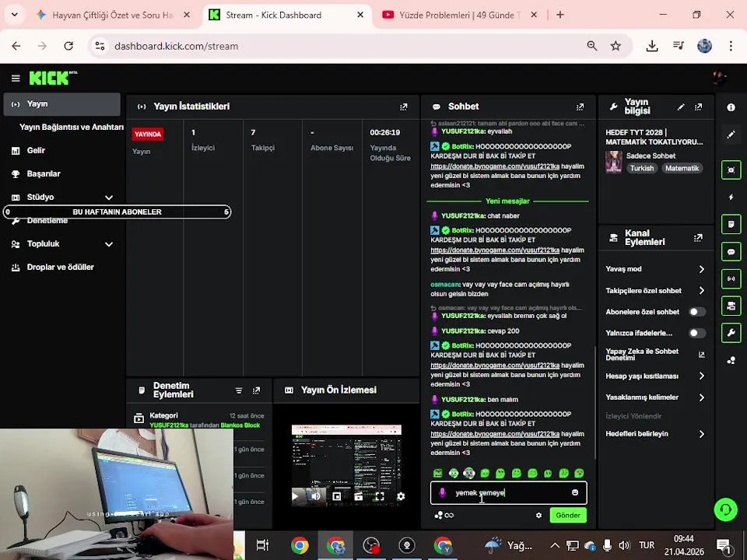Click the Turkish language tag
747x560 pixels.
[x=642, y=168]
